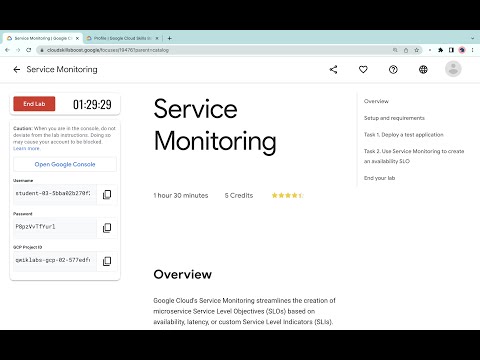Click the End Lab button
This screenshot has height=360, width=480.
34,104
